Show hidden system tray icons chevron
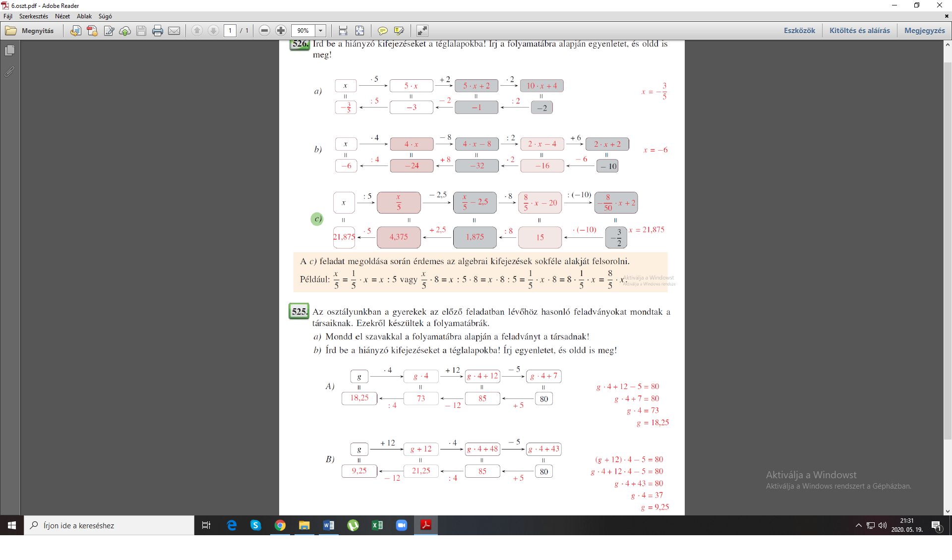Screen dimensions: 952x560 (858, 525)
